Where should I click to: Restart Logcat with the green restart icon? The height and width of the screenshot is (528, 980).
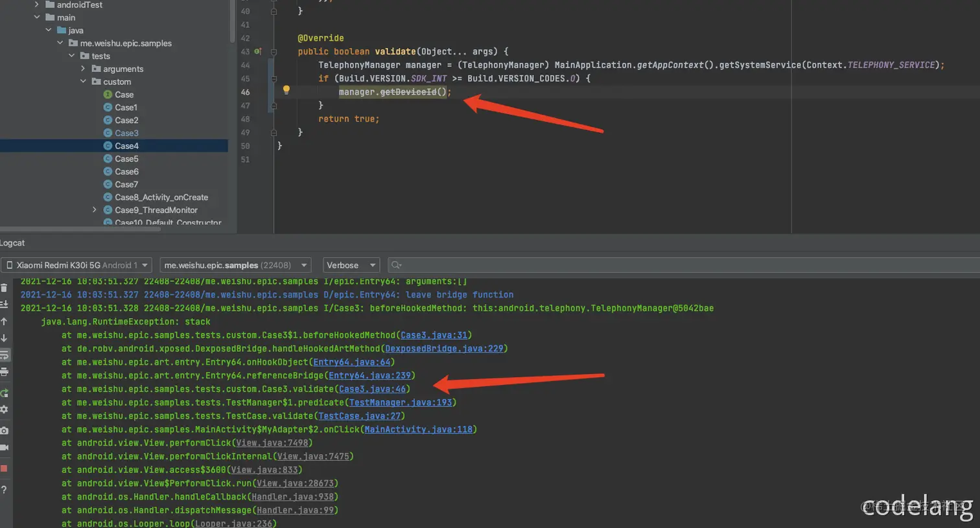4,393
